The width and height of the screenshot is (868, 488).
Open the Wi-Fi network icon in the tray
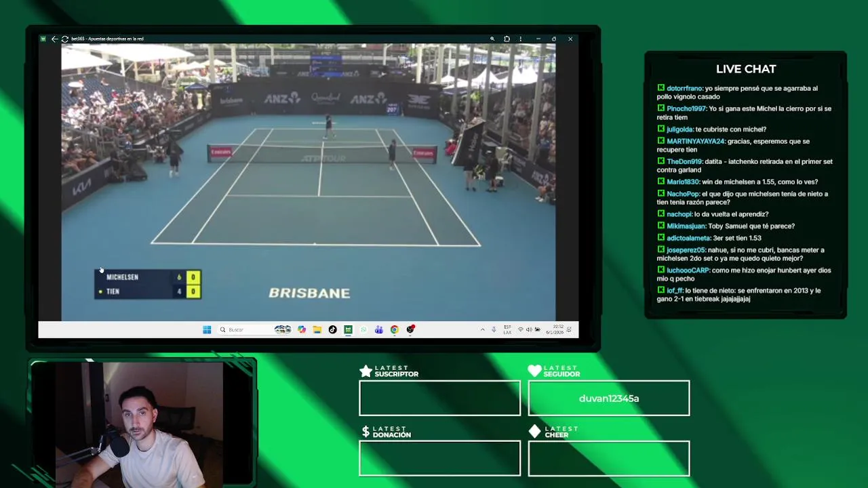(x=520, y=330)
